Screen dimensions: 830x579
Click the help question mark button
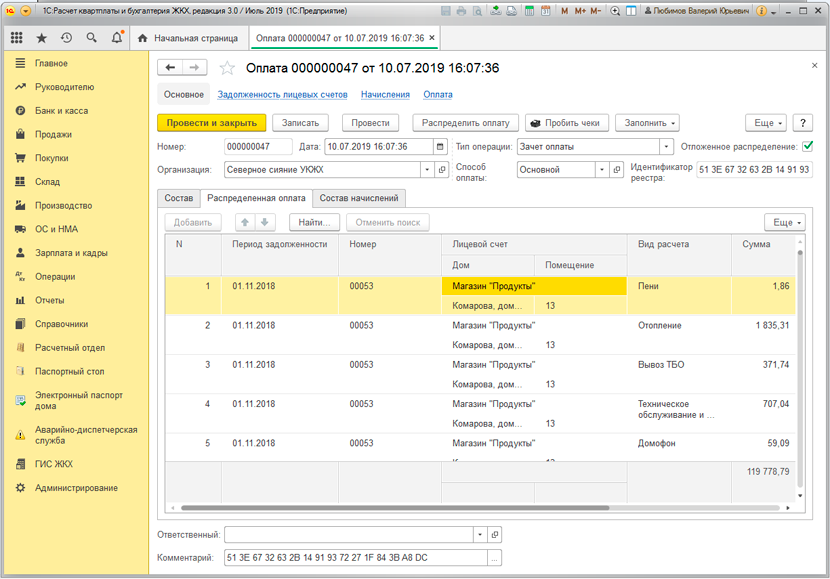(802, 123)
